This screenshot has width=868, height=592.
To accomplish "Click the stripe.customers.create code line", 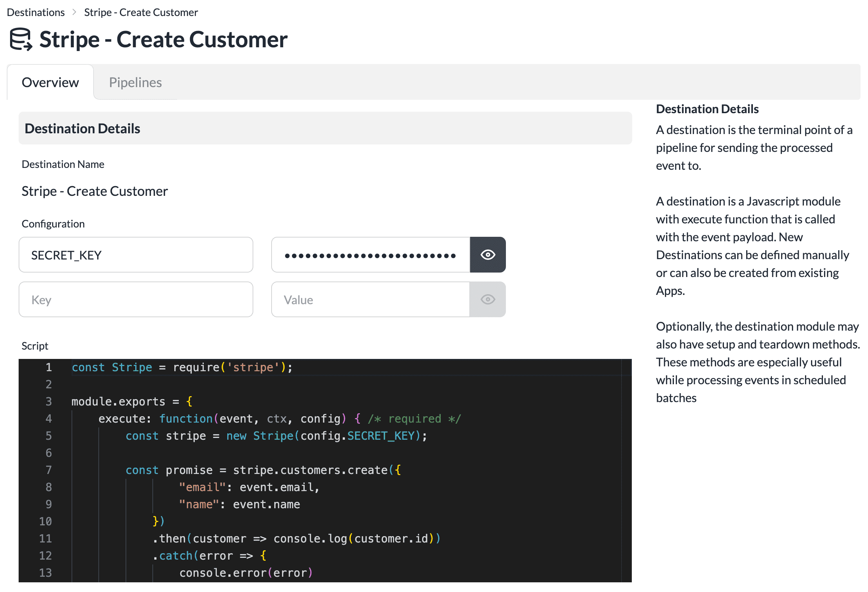I will (263, 470).
